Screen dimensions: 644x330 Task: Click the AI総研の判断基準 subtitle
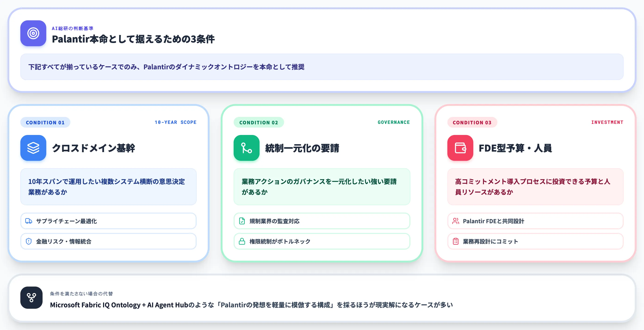click(72, 28)
